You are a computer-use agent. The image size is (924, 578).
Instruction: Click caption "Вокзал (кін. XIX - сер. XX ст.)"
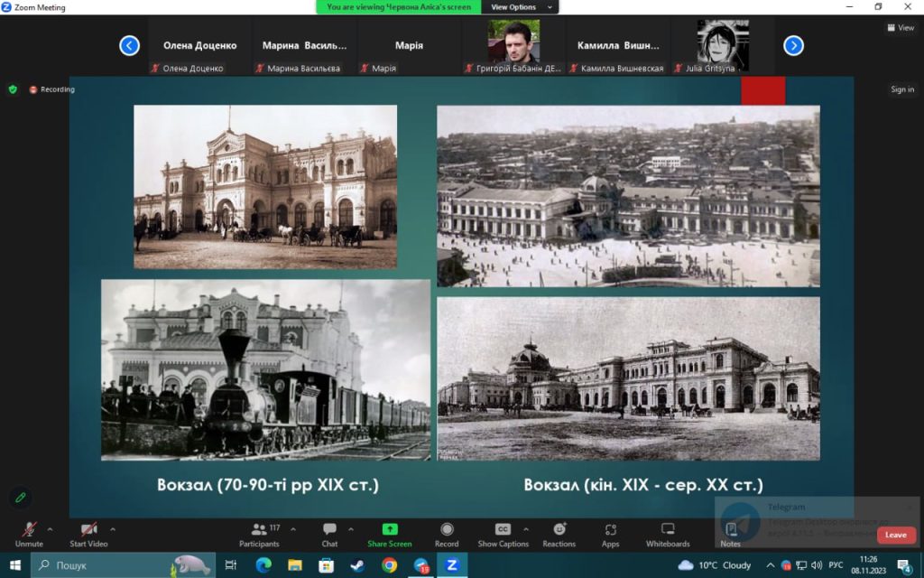(643, 485)
